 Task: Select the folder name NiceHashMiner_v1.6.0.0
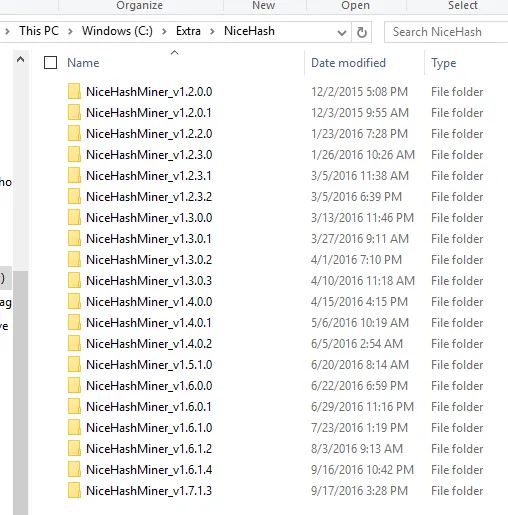click(149, 386)
